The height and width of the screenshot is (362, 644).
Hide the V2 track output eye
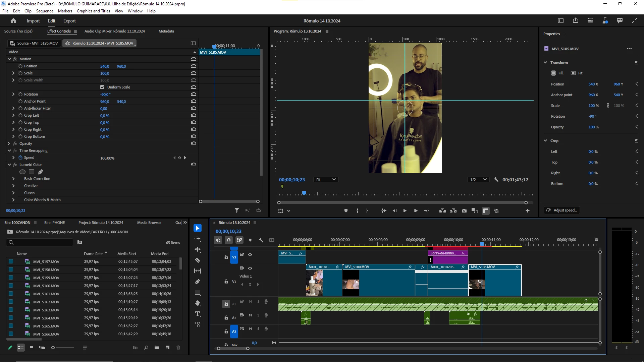pyautogui.click(x=250, y=254)
